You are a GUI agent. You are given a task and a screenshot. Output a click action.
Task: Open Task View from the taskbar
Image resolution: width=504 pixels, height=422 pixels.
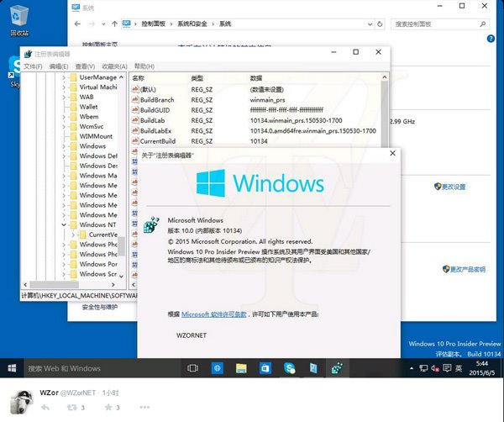(x=192, y=368)
